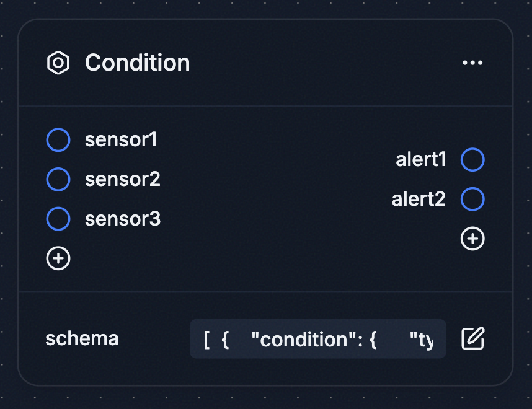The width and height of the screenshot is (532, 409).
Task: Select the sensor2 label text
Action: 123,180
